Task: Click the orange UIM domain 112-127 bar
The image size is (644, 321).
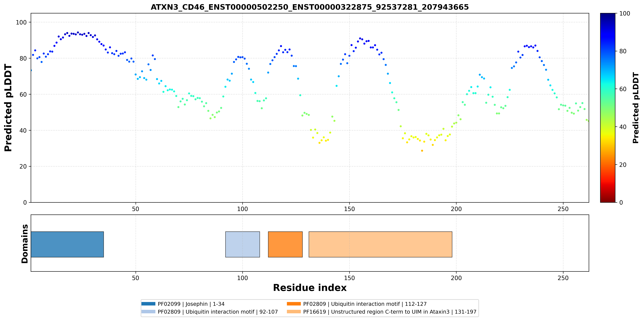Action: pyautogui.click(x=285, y=244)
